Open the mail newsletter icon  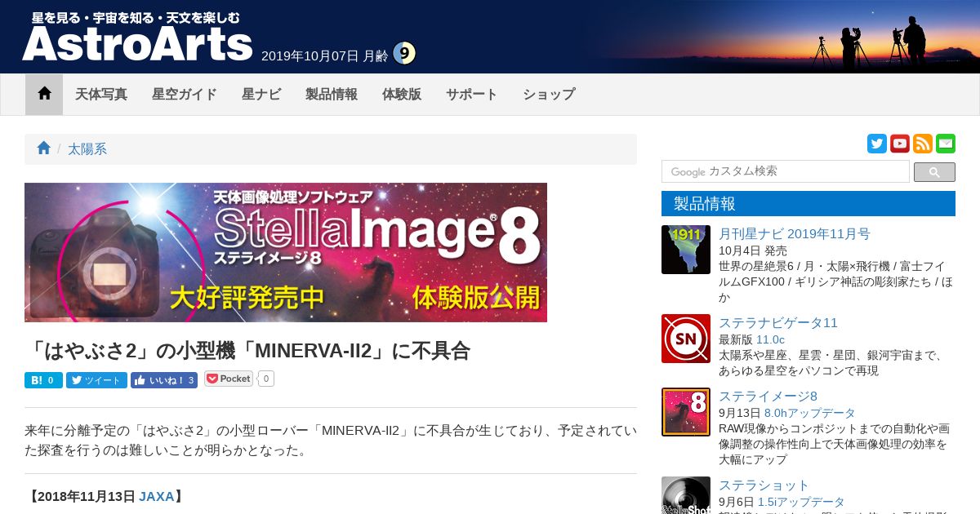(946, 144)
